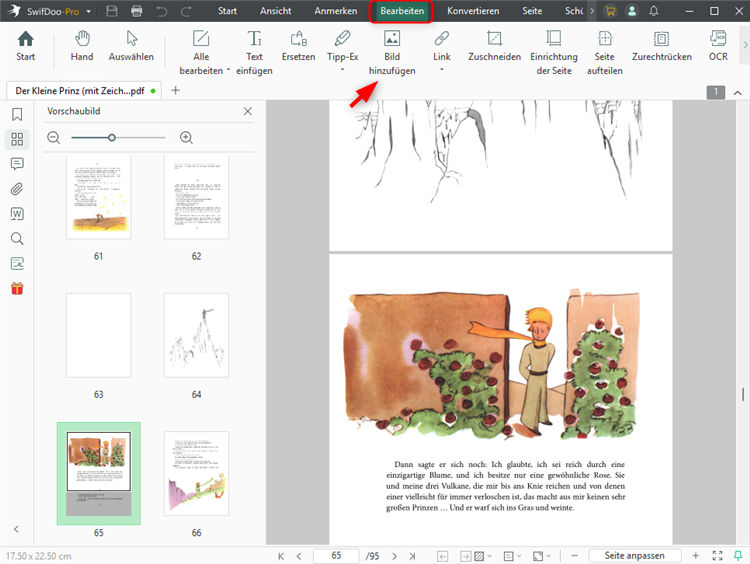Switch to the Anmerken tab
Screen dimensions: 750x564
pos(336,11)
